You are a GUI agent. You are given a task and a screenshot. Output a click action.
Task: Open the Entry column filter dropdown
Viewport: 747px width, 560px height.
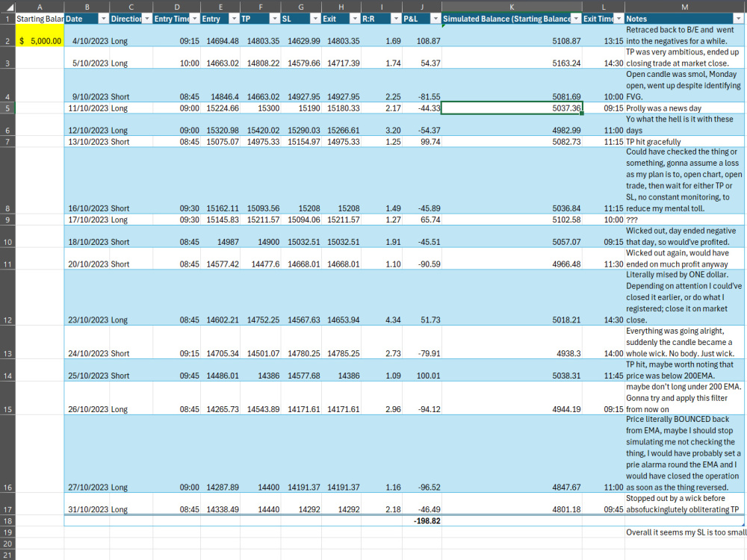coord(234,19)
